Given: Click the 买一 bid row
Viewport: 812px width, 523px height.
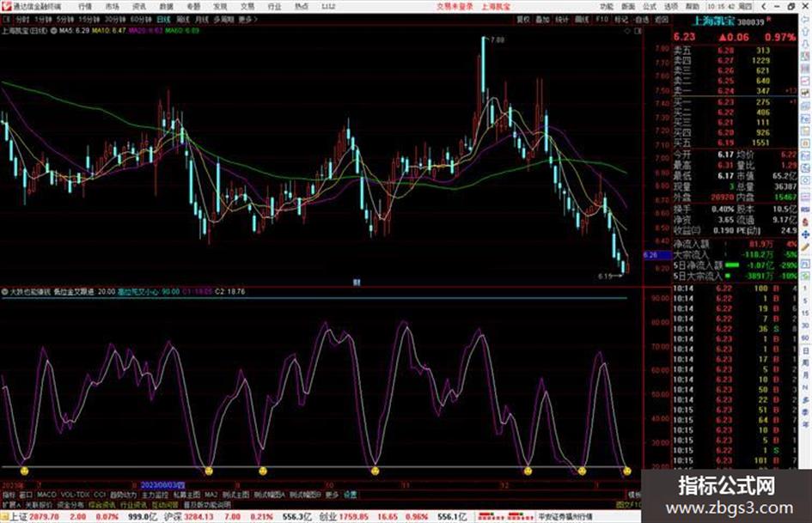Looking at the screenshot, I should click(735, 102).
